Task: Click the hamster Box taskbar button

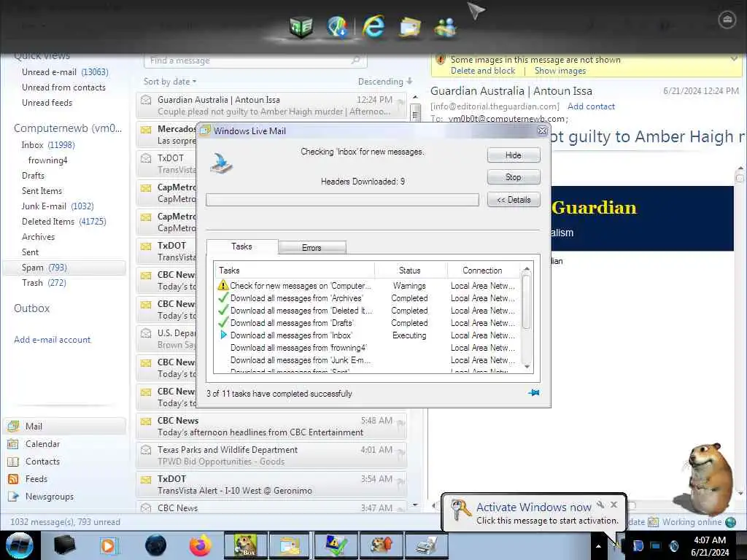Action: (x=245, y=545)
